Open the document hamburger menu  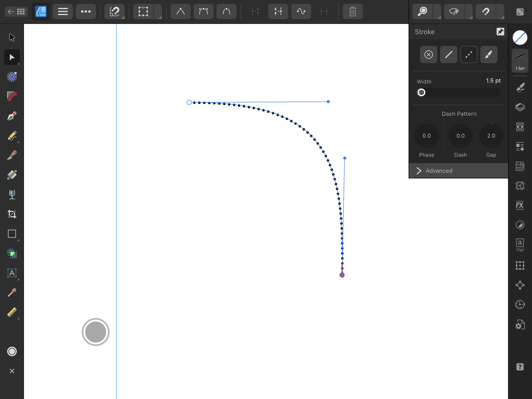pos(63,11)
